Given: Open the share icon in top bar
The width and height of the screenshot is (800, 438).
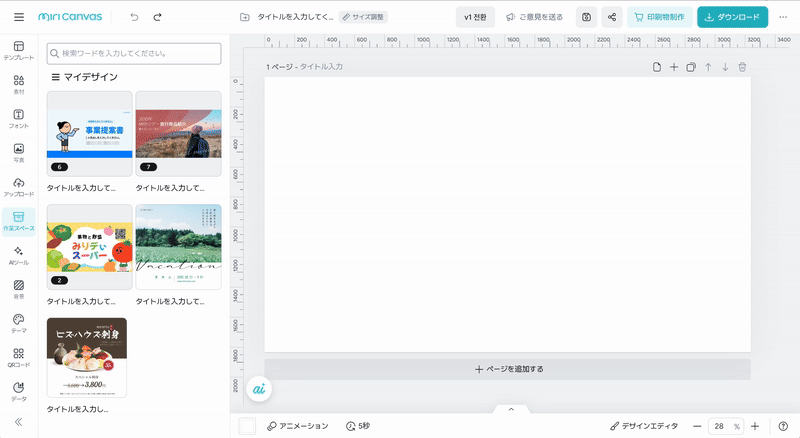Looking at the screenshot, I should coord(611,17).
